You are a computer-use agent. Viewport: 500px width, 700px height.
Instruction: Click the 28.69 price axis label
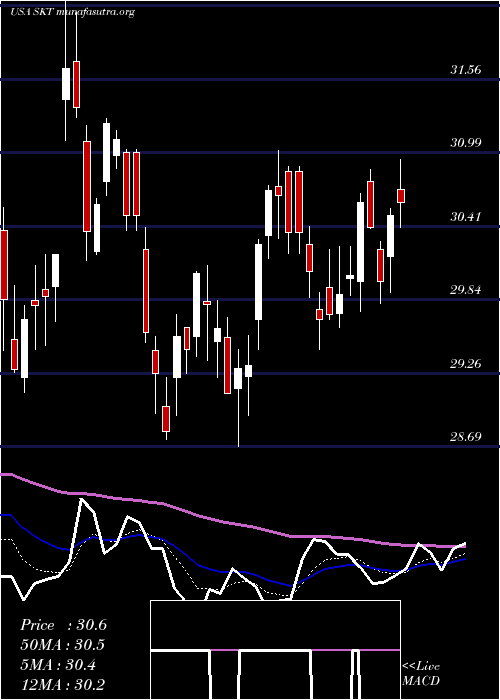click(466, 436)
